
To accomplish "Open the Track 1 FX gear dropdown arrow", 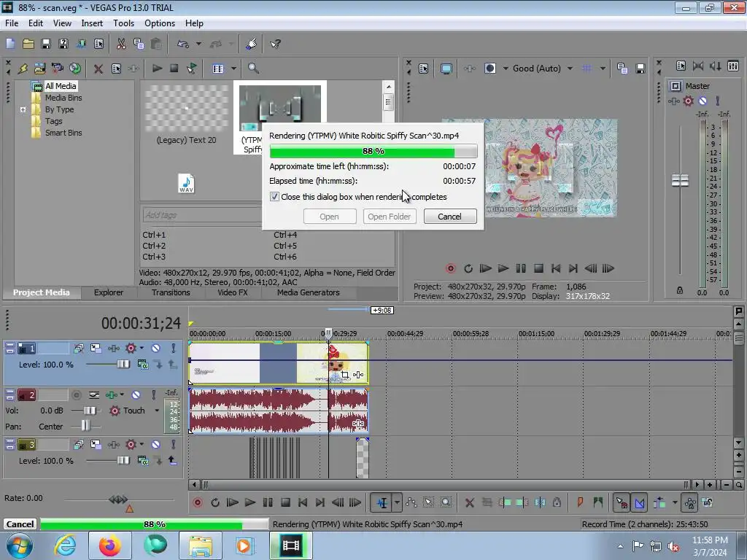I will tap(142, 349).
